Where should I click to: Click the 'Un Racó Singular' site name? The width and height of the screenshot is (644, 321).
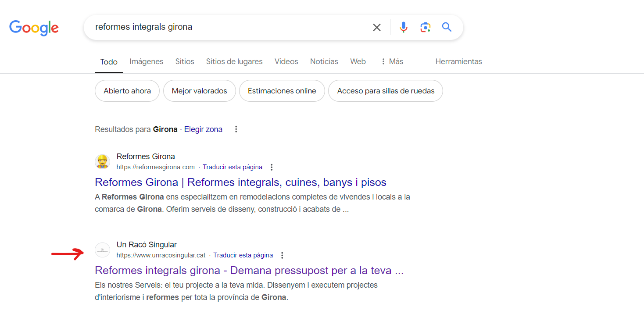[x=147, y=245]
